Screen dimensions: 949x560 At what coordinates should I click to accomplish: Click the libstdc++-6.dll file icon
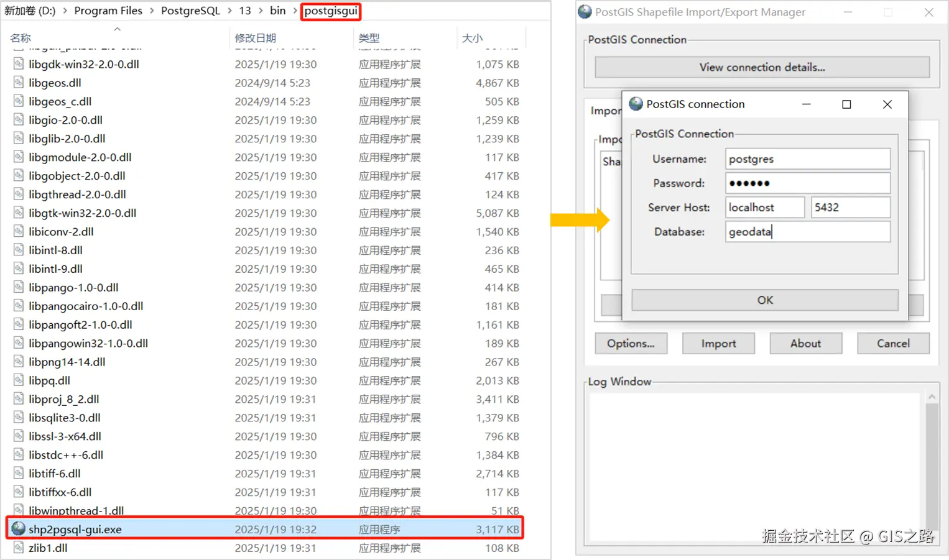19,455
